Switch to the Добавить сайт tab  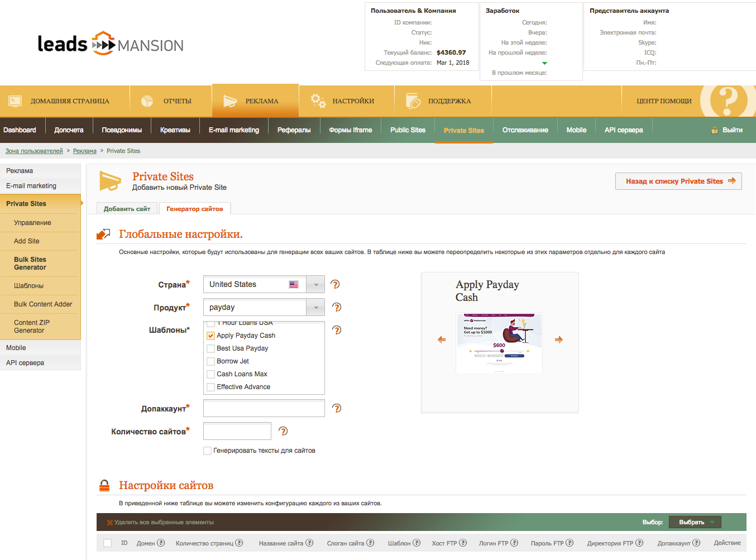pos(127,209)
